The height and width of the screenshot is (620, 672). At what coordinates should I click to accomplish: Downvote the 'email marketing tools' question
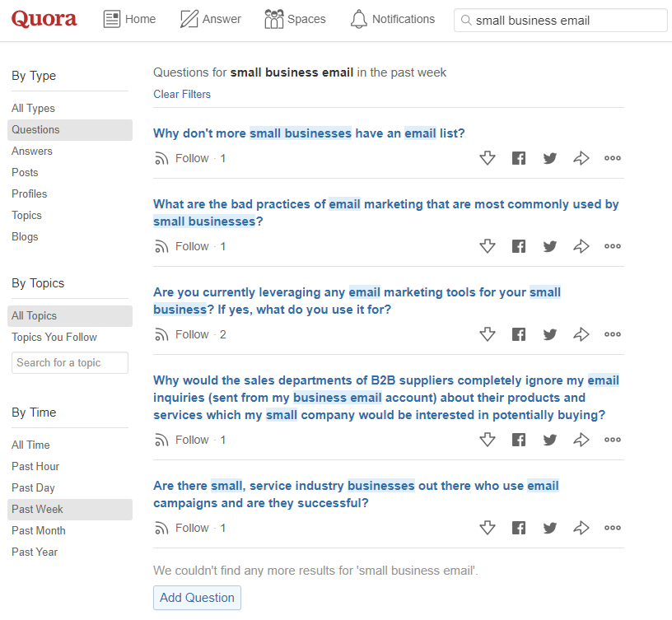[x=488, y=334]
